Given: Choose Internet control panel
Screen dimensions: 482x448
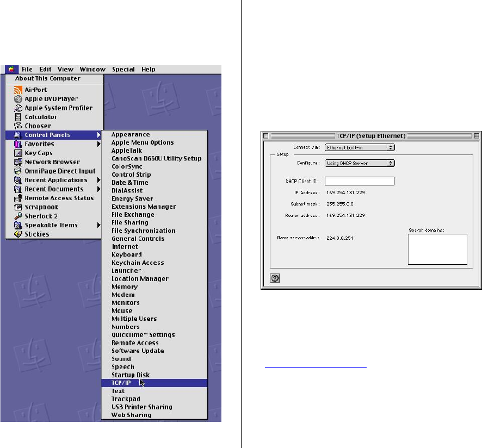Looking at the screenshot, I should 155,247.
